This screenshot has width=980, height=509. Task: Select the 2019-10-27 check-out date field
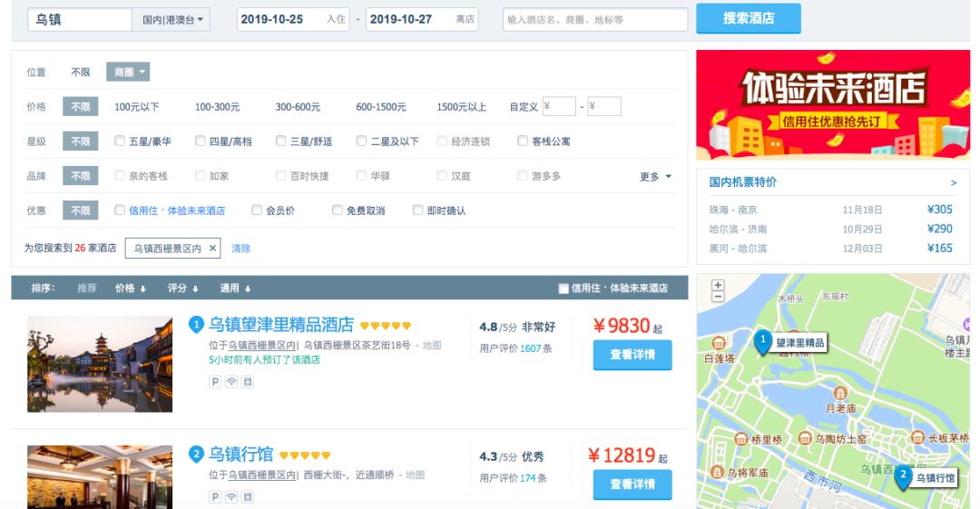pos(422,19)
